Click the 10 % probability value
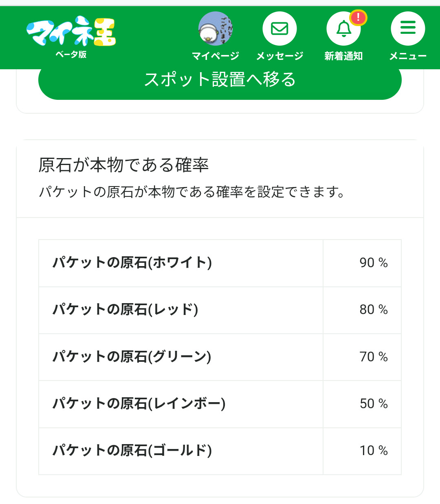This screenshot has width=440, height=504. pos(373,451)
